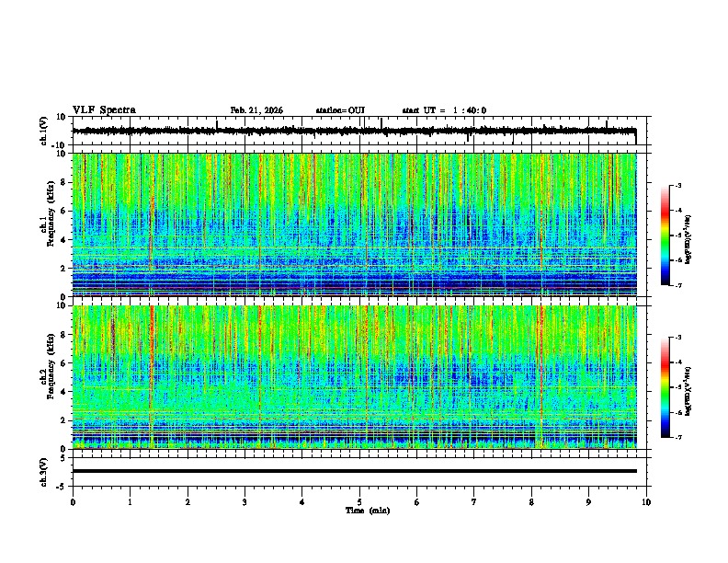728x563 pixels.
Task: Click the flat ch.3 voltage trace line
Action: click(354, 471)
